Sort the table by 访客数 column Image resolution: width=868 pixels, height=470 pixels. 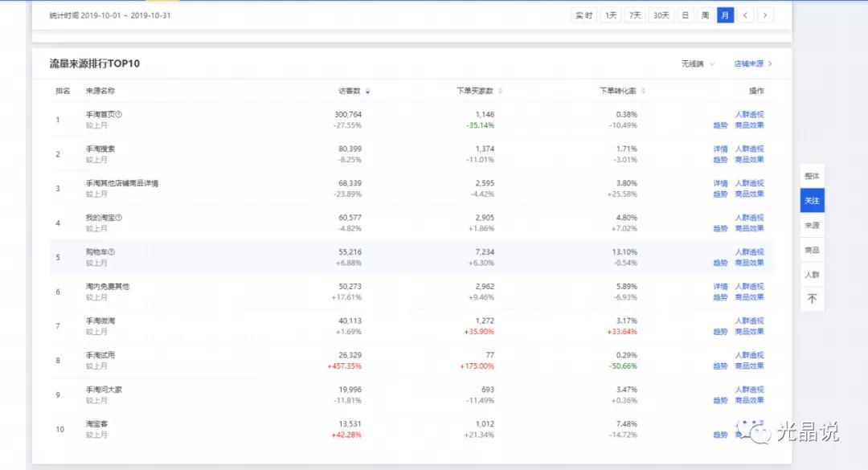(x=368, y=92)
